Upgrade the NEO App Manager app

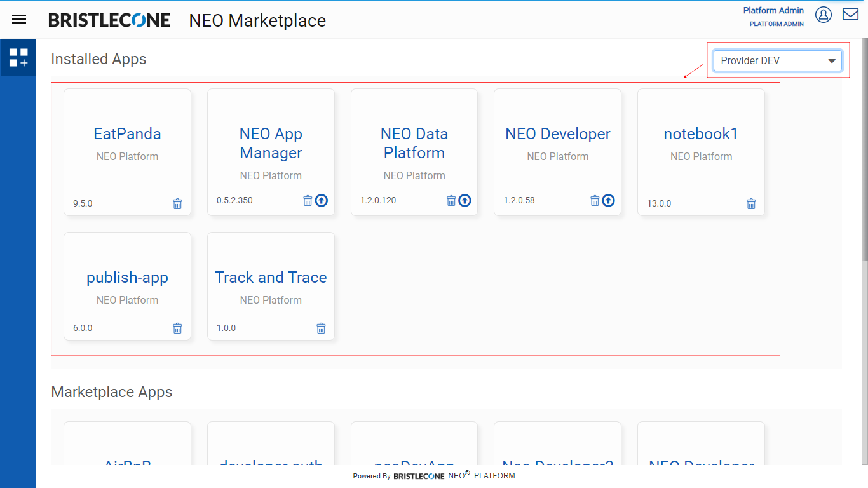click(322, 200)
